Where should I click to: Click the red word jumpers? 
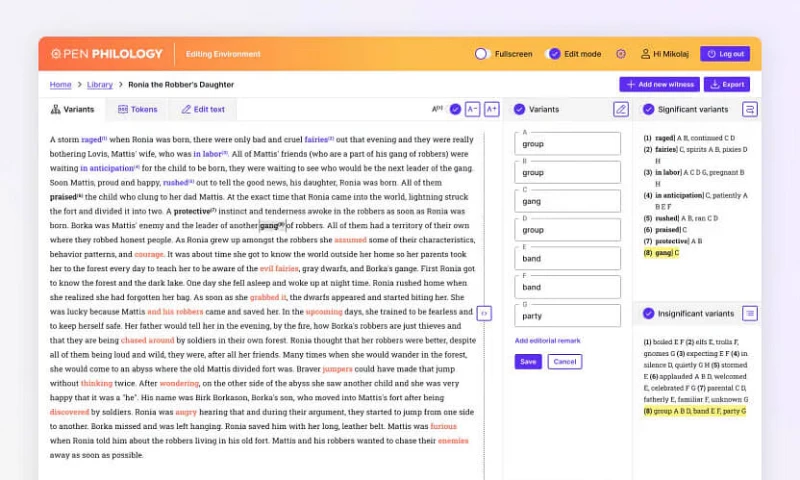(x=337, y=368)
